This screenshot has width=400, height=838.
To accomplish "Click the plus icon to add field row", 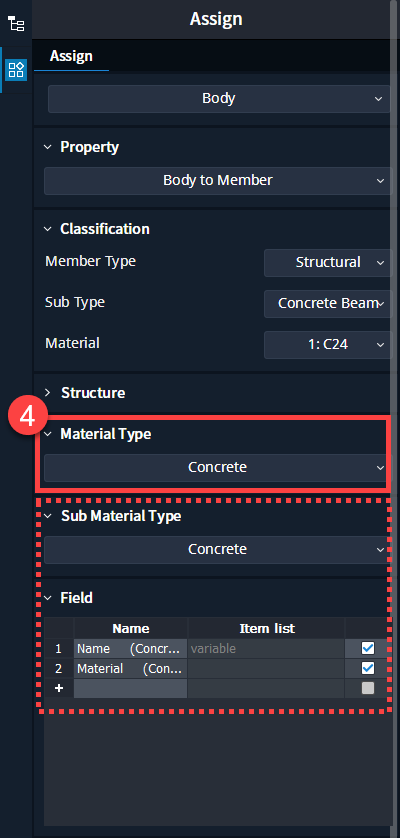I will pyautogui.click(x=59, y=688).
